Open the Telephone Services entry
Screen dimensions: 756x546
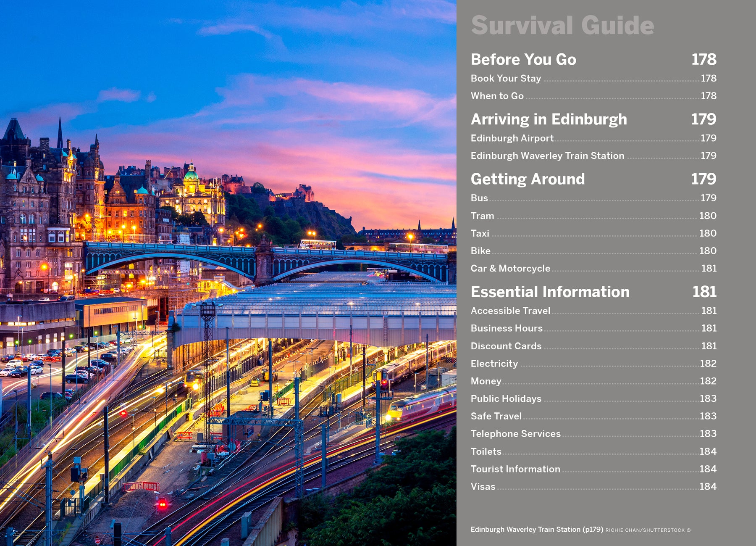[x=593, y=434]
